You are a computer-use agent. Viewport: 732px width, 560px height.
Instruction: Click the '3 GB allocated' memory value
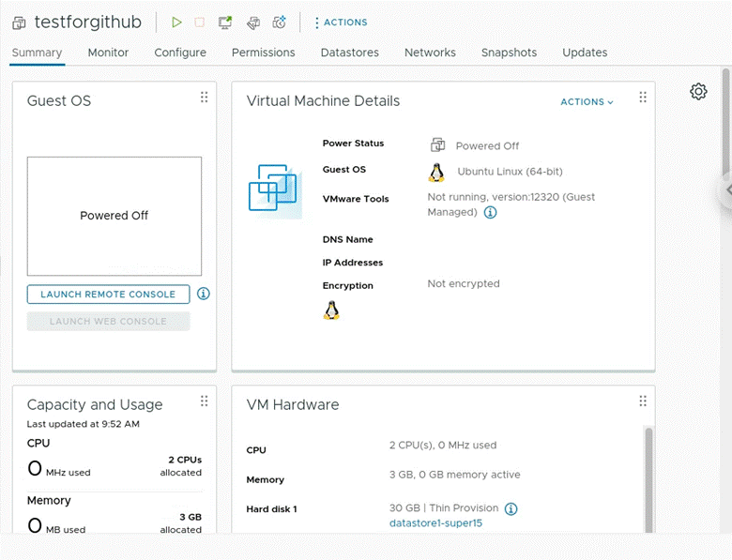pos(181,523)
